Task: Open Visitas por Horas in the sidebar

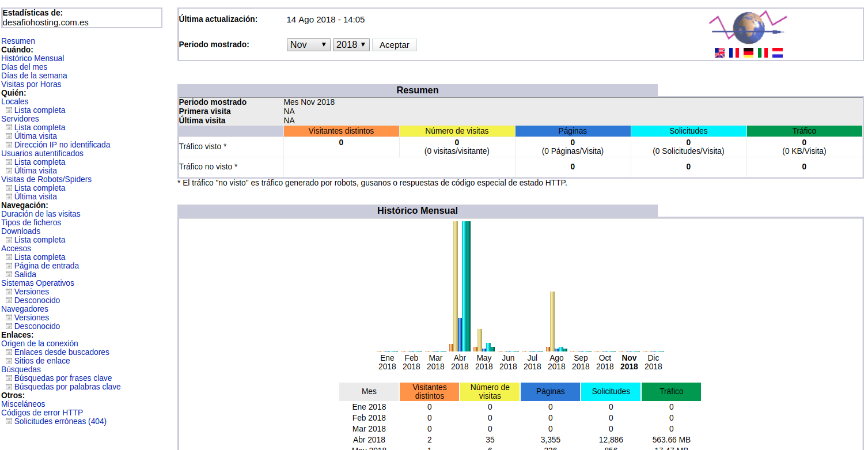Action: point(31,84)
